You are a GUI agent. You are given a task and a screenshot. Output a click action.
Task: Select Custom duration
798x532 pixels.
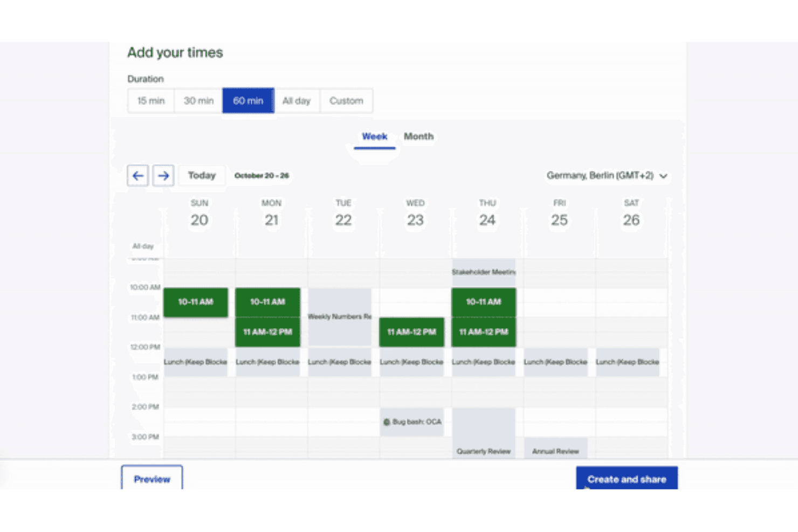coord(346,101)
